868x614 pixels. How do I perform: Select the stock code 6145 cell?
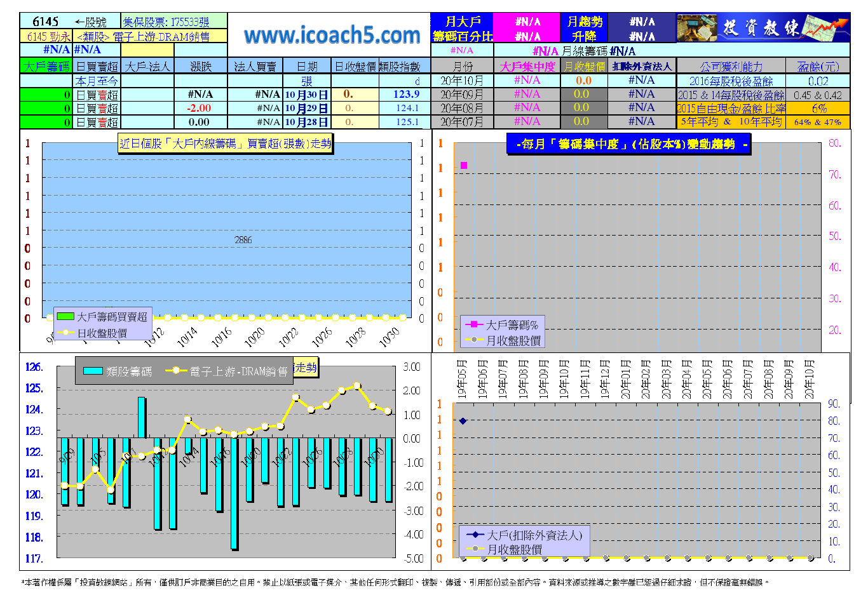(46, 22)
